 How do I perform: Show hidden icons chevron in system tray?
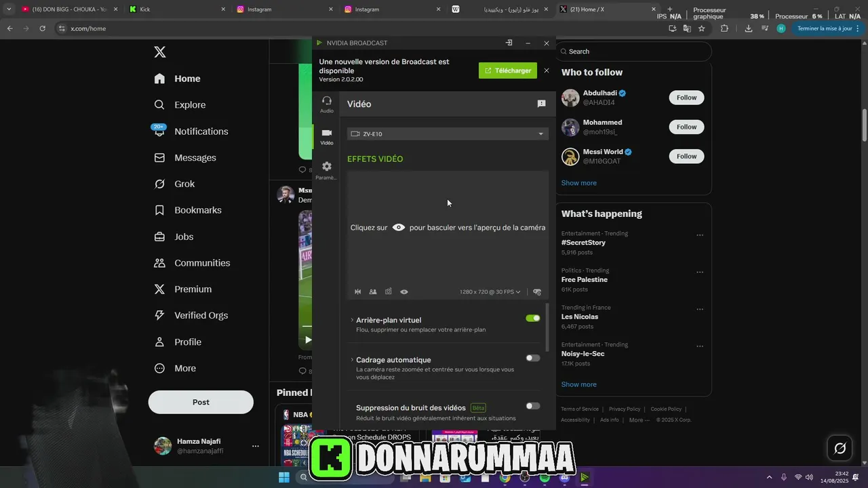769,477
